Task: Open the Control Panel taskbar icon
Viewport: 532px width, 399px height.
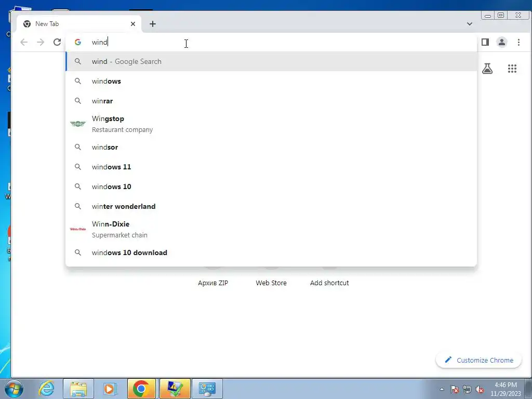Action: pyautogui.click(x=207, y=389)
